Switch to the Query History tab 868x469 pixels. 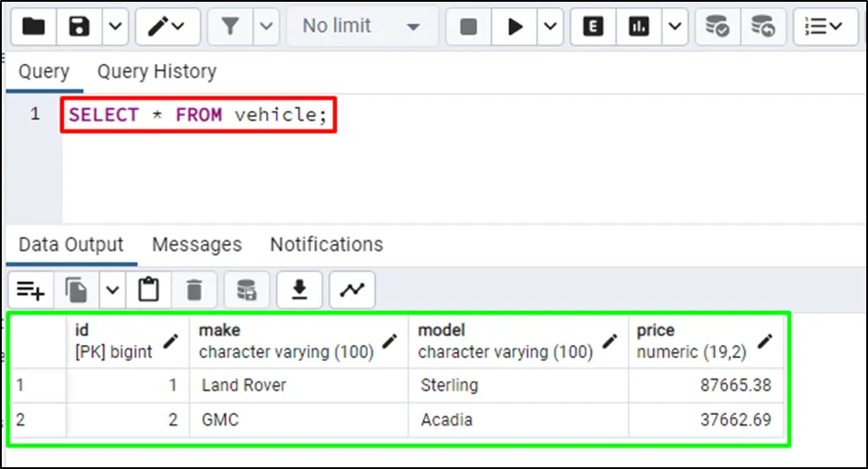coord(156,72)
